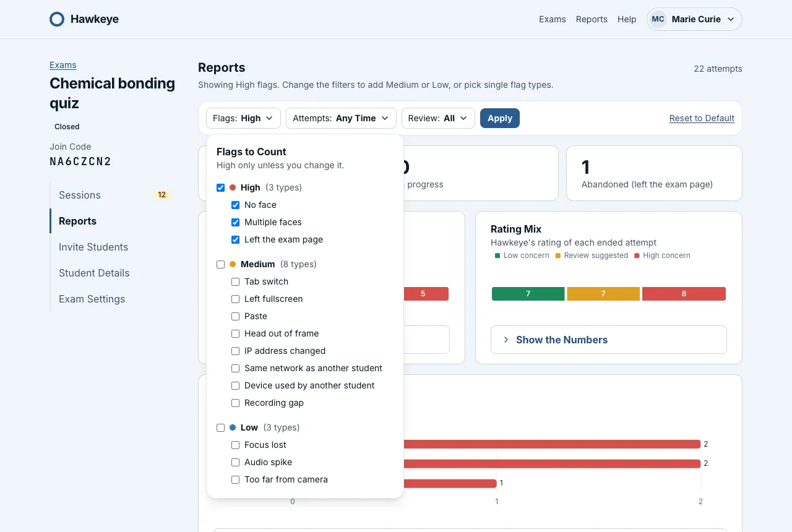
Task: Check the Low flags group checkbox
Action: (221, 427)
